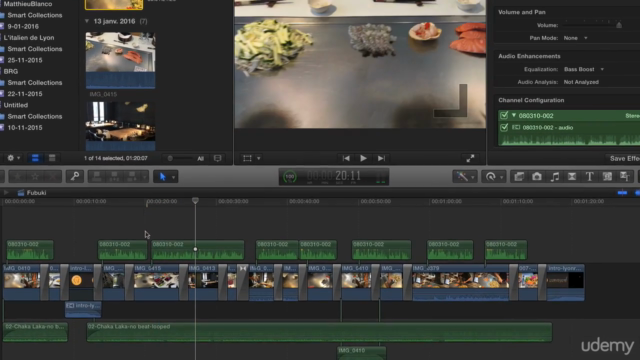Open the Themes browser

624,176
